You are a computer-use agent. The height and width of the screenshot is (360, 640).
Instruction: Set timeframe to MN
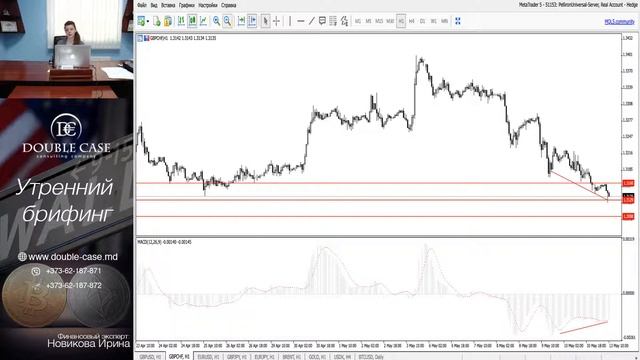(444, 21)
